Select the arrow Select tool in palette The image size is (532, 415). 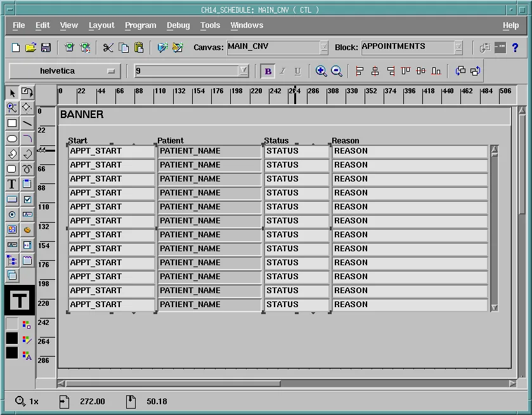coord(12,93)
